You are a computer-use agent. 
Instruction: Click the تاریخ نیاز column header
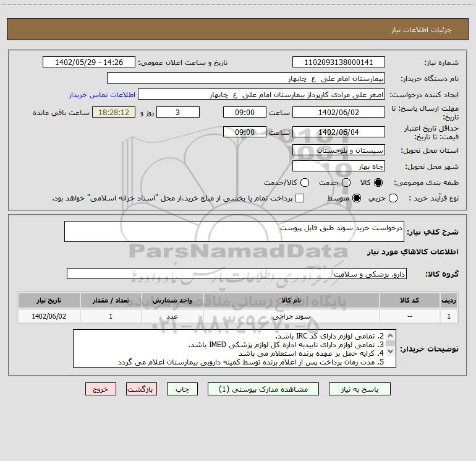pos(49,301)
